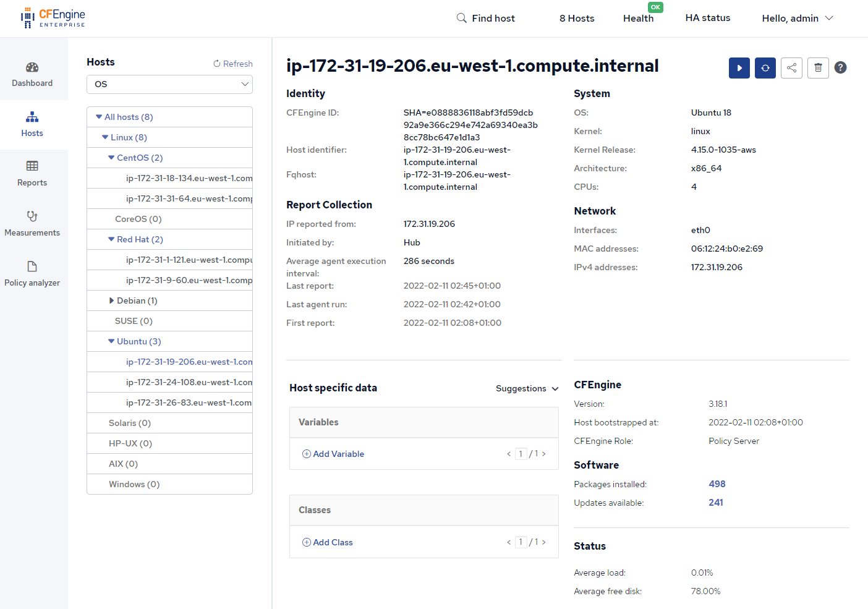Screen dimensions: 868x609
Task: Expand the Suggestions dropdown
Action: click(527, 388)
